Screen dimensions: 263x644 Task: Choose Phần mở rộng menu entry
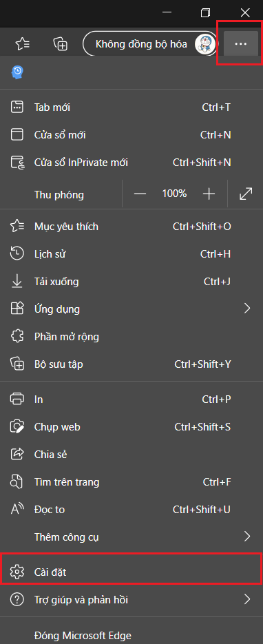point(131,337)
